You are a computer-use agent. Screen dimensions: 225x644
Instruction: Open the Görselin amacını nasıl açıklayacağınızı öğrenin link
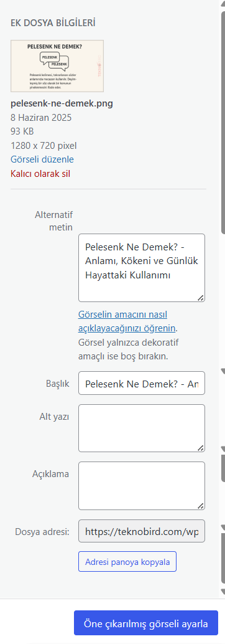(x=127, y=321)
